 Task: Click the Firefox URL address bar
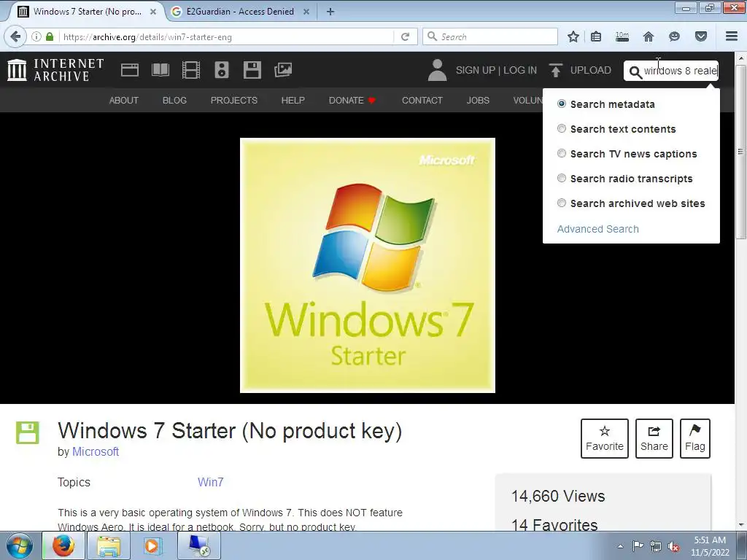[228, 36]
